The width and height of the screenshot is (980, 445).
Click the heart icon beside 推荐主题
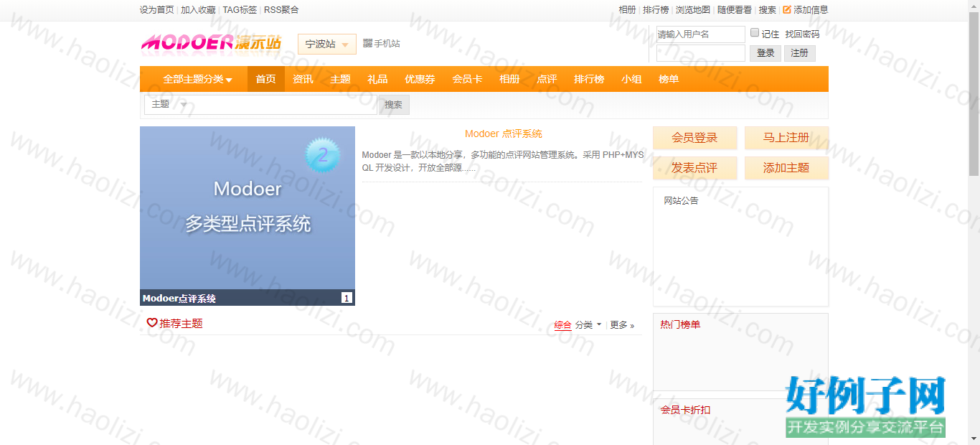click(152, 323)
